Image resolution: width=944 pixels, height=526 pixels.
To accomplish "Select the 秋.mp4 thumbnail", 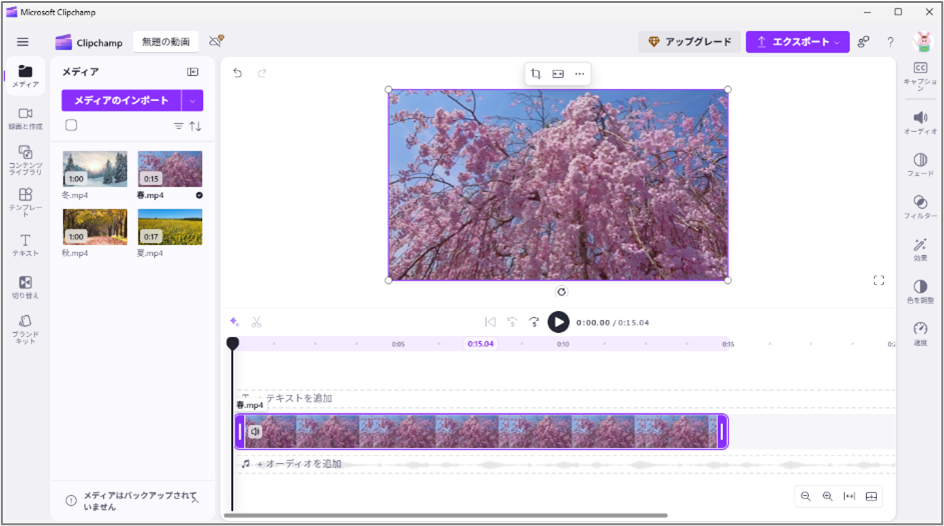I will click(95, 227).
